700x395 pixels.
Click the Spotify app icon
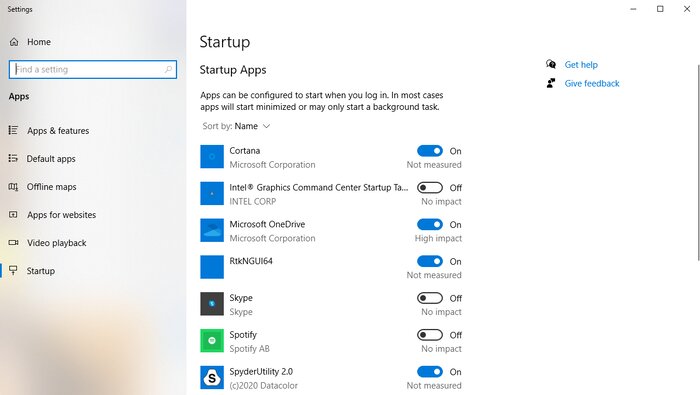tap(212, 341)
